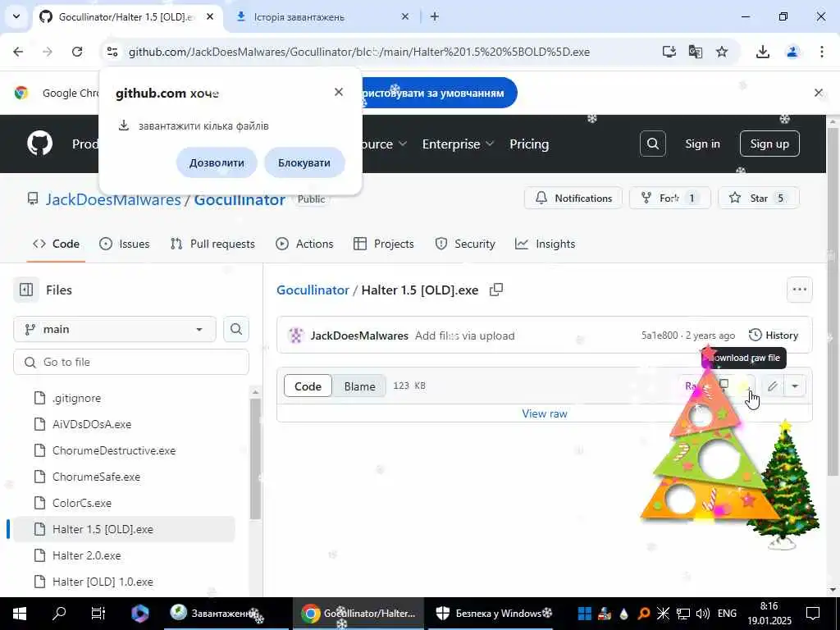The height and width of the screenshot is (630, 840).
Task: Open site settings icon in address bar
Action: tap(112, 52)
